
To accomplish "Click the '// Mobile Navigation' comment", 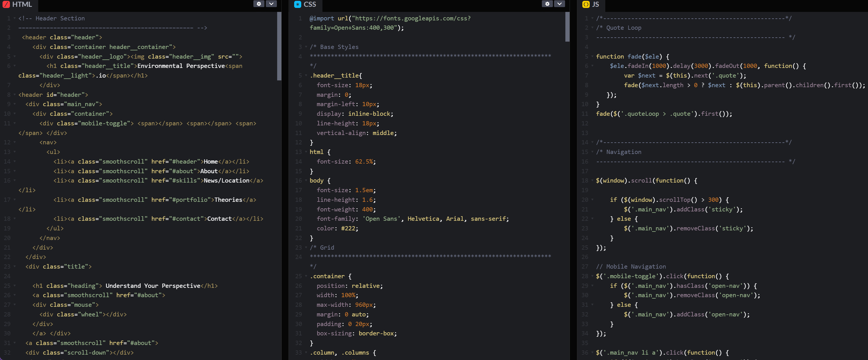I will point(631,267).
